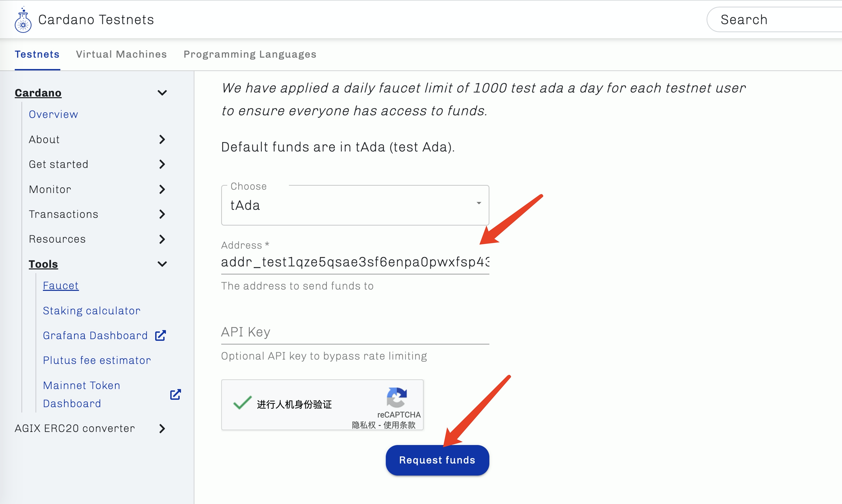
Task: Switch to Programming Languages tab
Action: 250,54
